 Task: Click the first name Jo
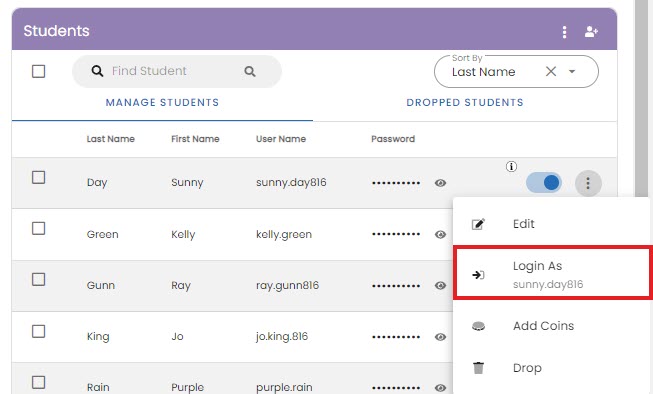(x=177, y=337)
